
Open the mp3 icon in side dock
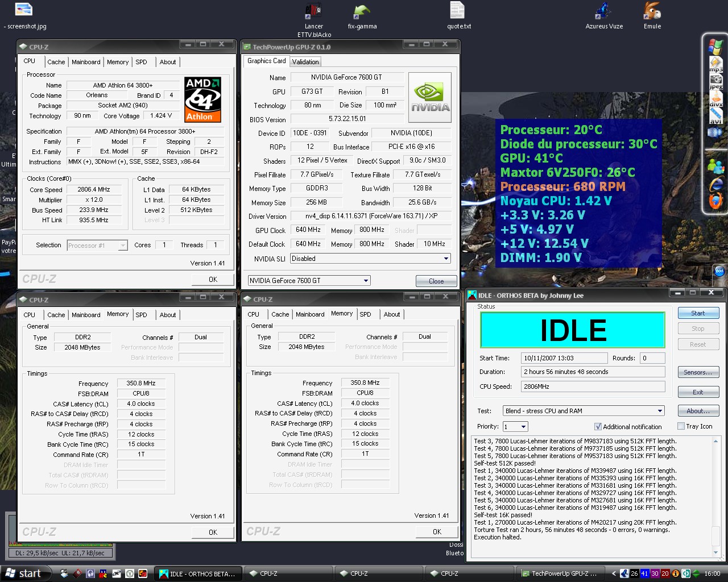tap(715, 64)
